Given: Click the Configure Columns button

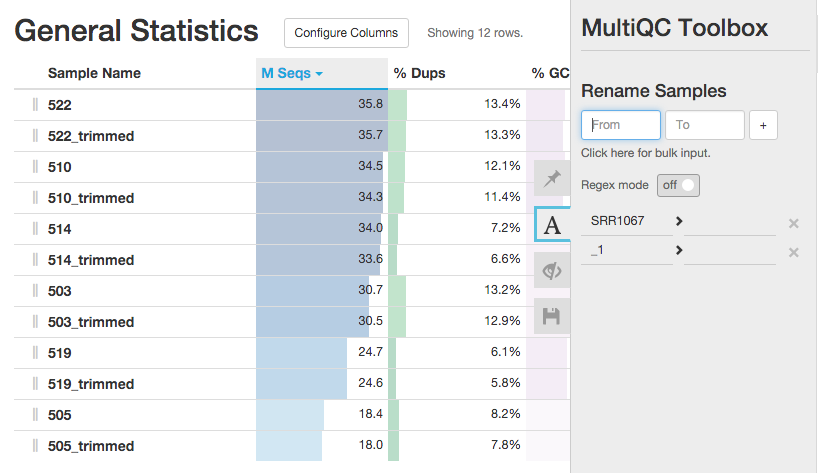Looking at the screenshot, I should tap(346, 33).
